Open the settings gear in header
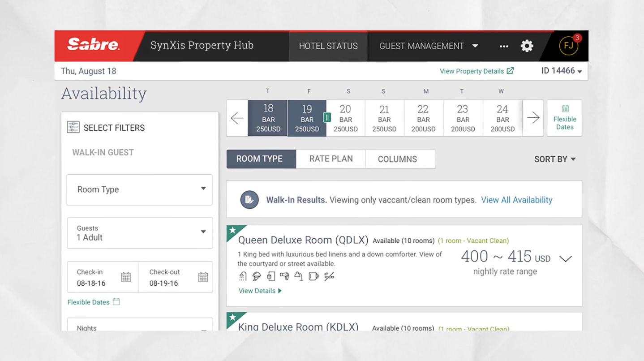The image size is (644, 361). coord(527,46)
